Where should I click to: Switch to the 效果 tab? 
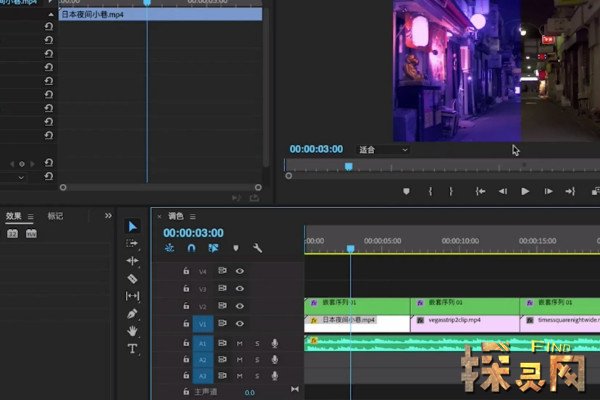(x=14, y=216)
